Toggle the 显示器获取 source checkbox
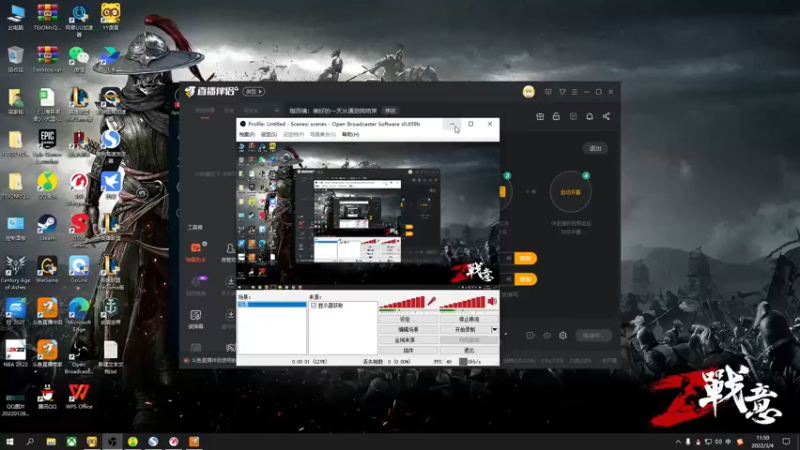Screen dimensions: 800x450 click(x=313, y=306)
